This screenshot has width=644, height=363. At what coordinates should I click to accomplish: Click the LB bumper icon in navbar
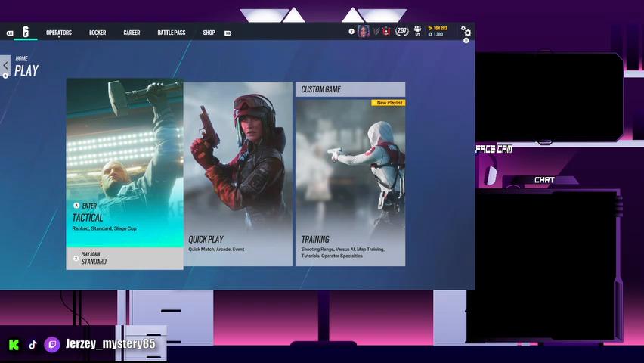[x=10, y=33]
